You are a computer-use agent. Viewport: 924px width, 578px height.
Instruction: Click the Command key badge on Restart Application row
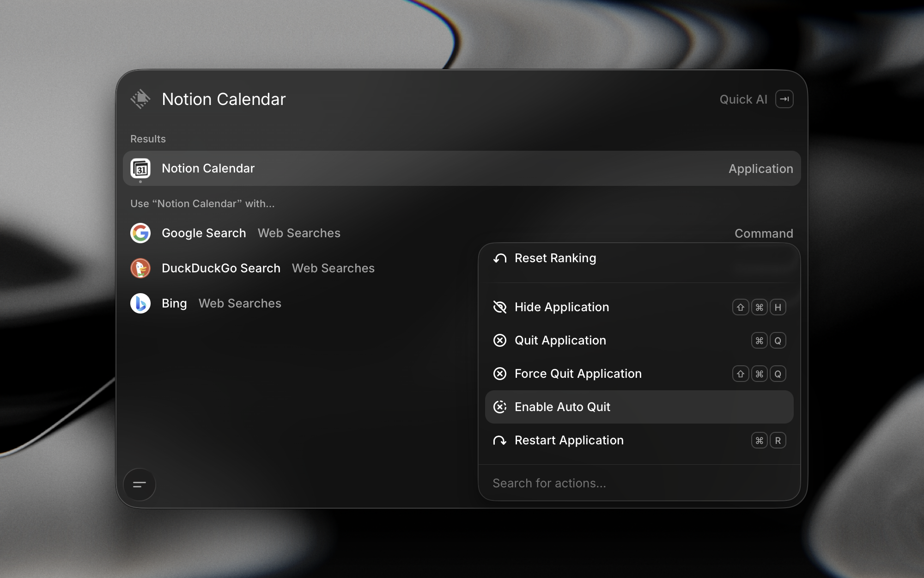coord(760,440)
